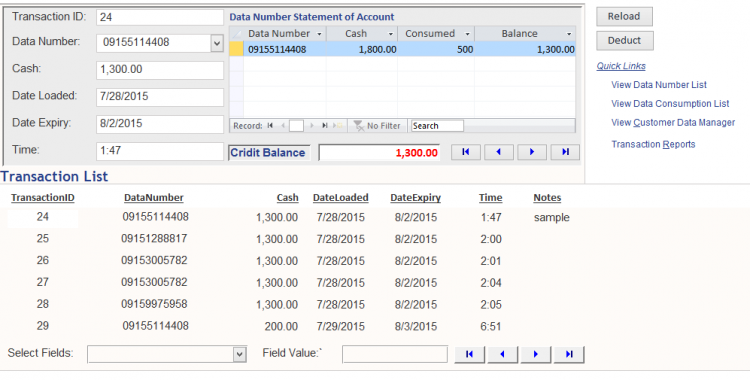
Task: Go to first record in top navigation
Action: [465, 152]
